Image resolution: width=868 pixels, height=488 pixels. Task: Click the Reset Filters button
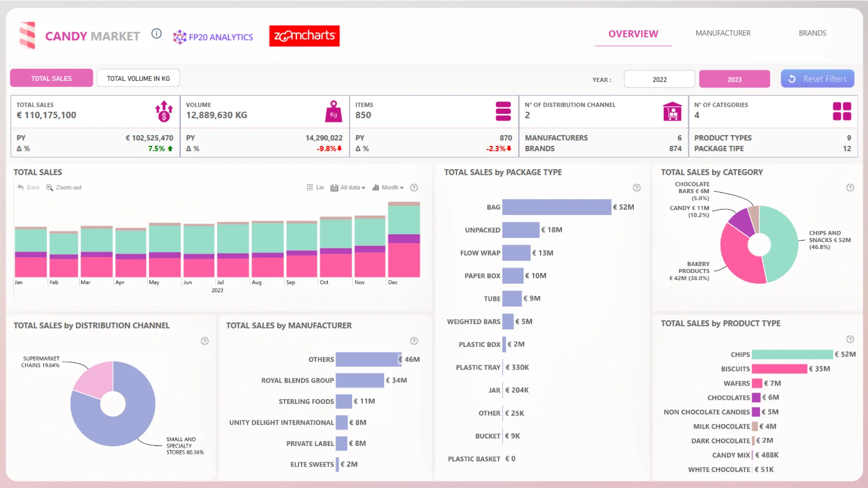[x=817, y=79]
